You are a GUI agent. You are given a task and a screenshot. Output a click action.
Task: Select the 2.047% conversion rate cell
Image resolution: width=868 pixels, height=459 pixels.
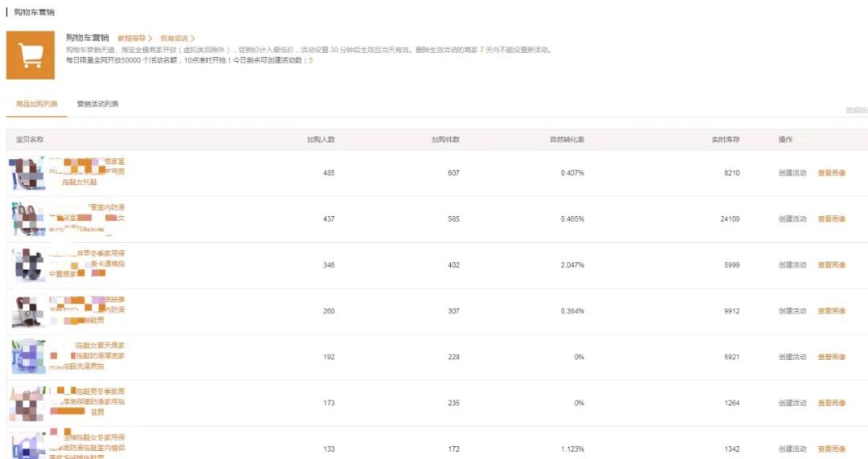point(572,264)
